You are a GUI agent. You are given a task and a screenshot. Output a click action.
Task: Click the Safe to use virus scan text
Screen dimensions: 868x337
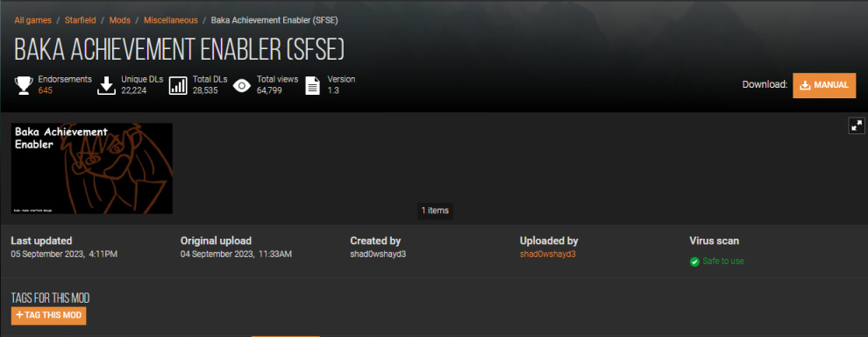coord(723,262)
